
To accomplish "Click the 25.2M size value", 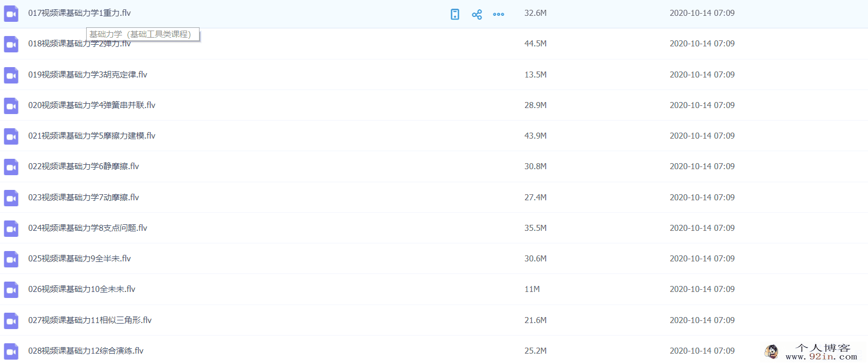I will click(535, 351).
